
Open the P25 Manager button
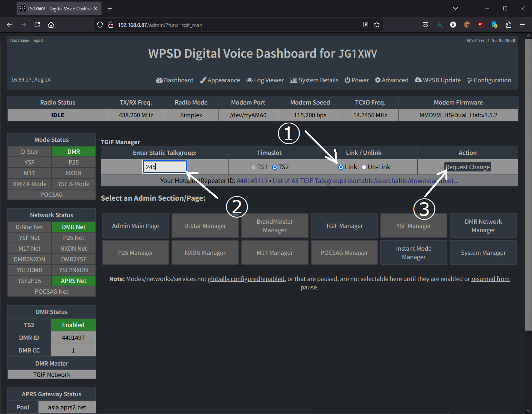tap(135, 253)
